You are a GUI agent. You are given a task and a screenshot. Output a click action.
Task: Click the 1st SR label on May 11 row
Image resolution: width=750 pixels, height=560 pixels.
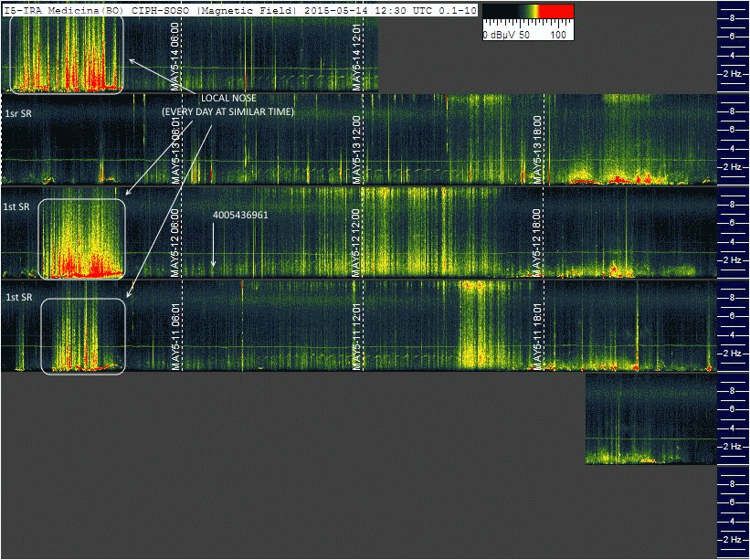click(x=19, y=298)
